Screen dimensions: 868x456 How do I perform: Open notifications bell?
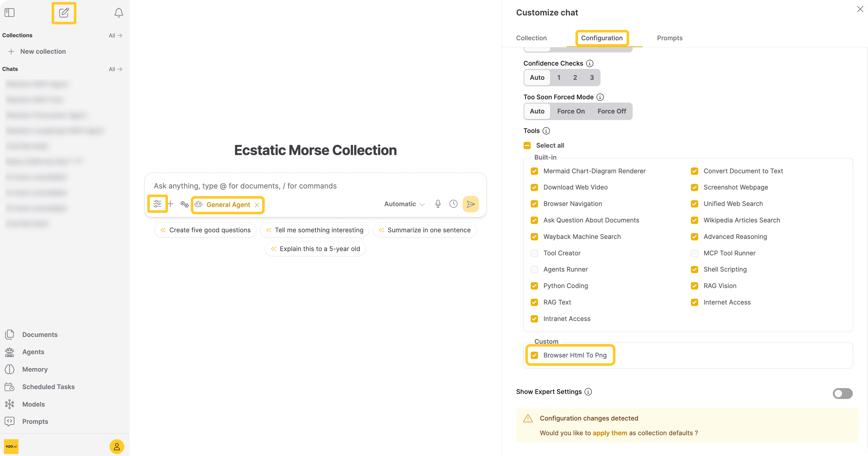119,13
